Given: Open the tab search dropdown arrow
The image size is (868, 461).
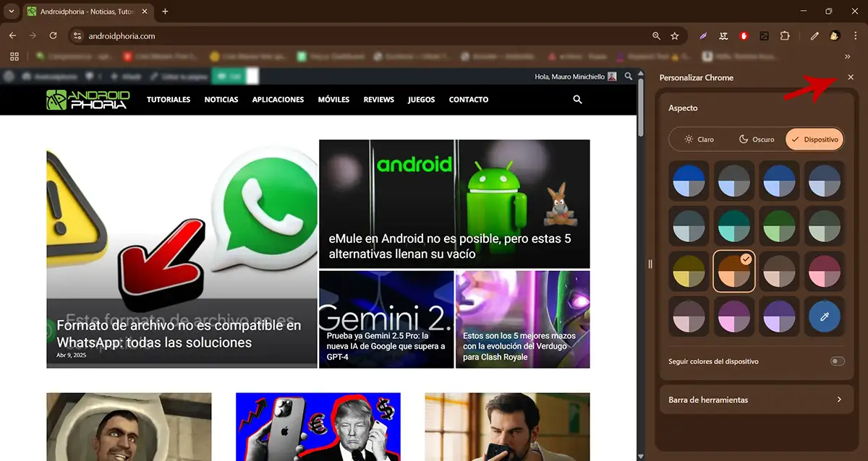Looking at the screenshot, I should coord(11,12).
